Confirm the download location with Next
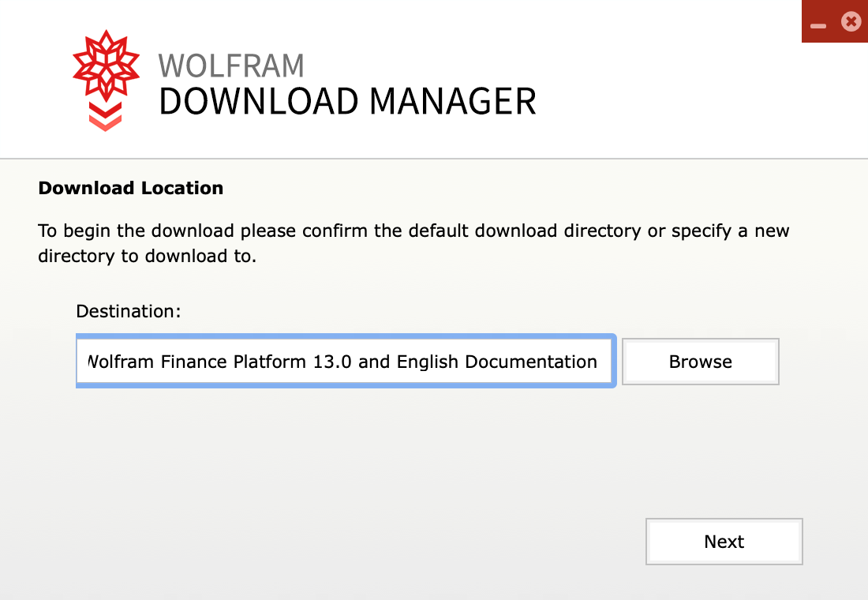Screen dimensions: 868x600 point(724,542)
